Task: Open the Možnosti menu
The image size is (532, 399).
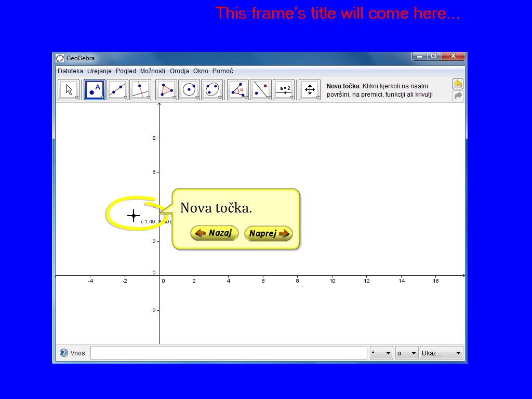Action: [153, 71]
